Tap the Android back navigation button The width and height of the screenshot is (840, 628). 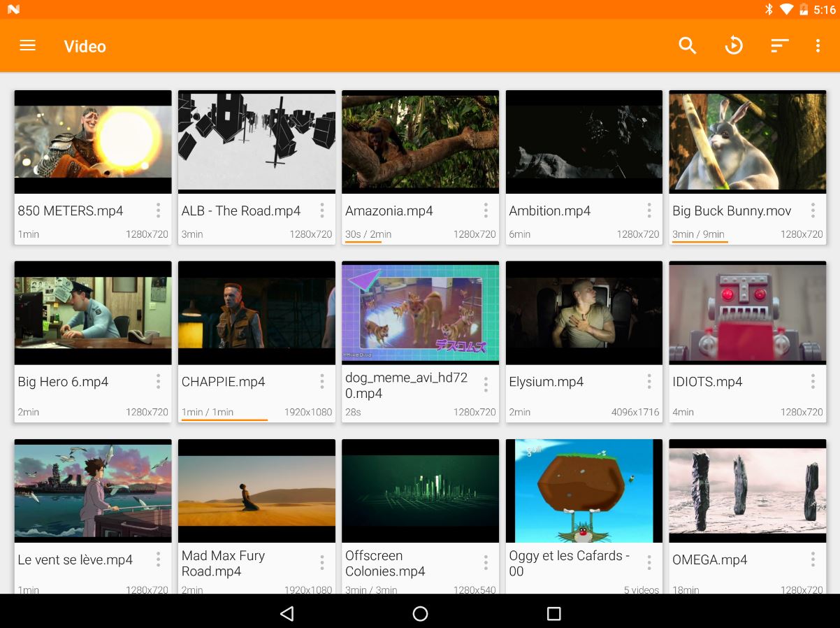tap(287, 613)
